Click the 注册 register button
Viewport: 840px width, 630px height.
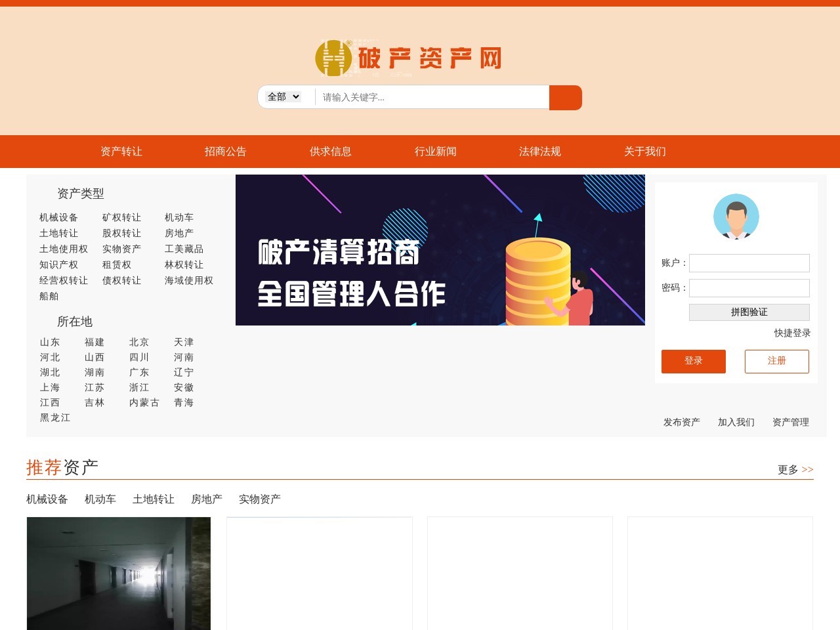(777, 361)
